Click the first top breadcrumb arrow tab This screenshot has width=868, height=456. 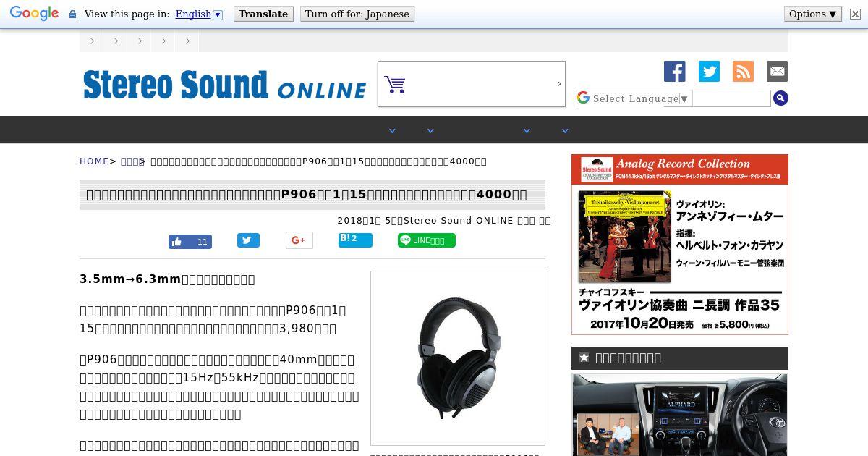pos(92,41)
